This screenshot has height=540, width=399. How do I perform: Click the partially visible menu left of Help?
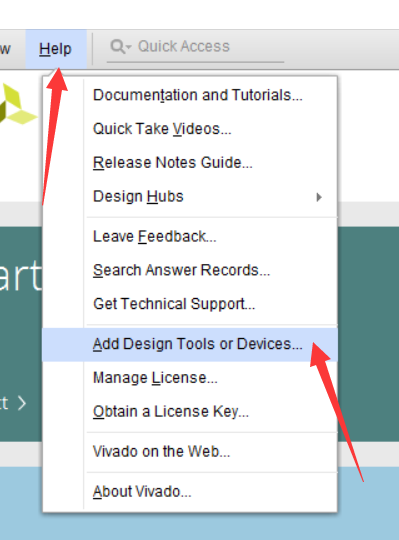point(6,49)
